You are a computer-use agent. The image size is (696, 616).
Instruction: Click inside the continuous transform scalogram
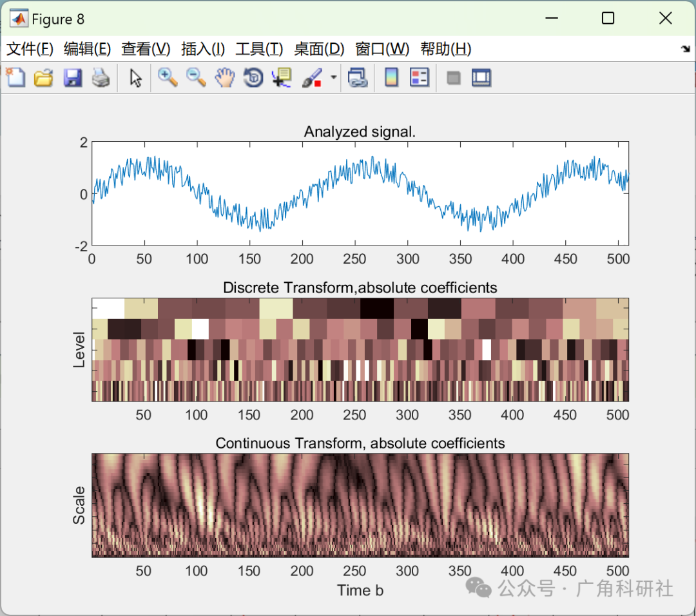tap(360, 505)
